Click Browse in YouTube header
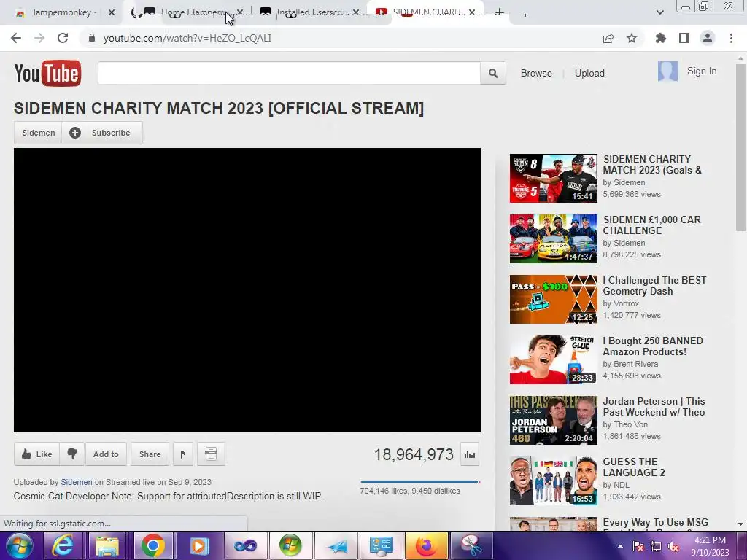 [536, 74]
